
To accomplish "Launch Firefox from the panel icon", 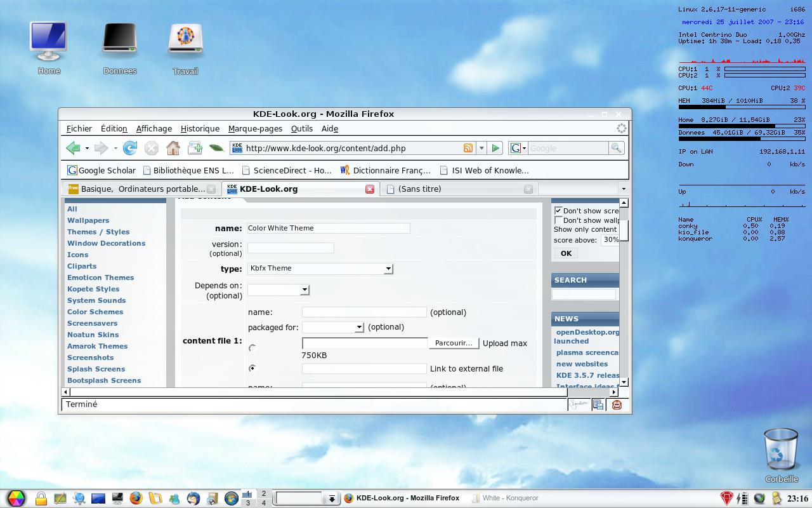I will [136, 498].
